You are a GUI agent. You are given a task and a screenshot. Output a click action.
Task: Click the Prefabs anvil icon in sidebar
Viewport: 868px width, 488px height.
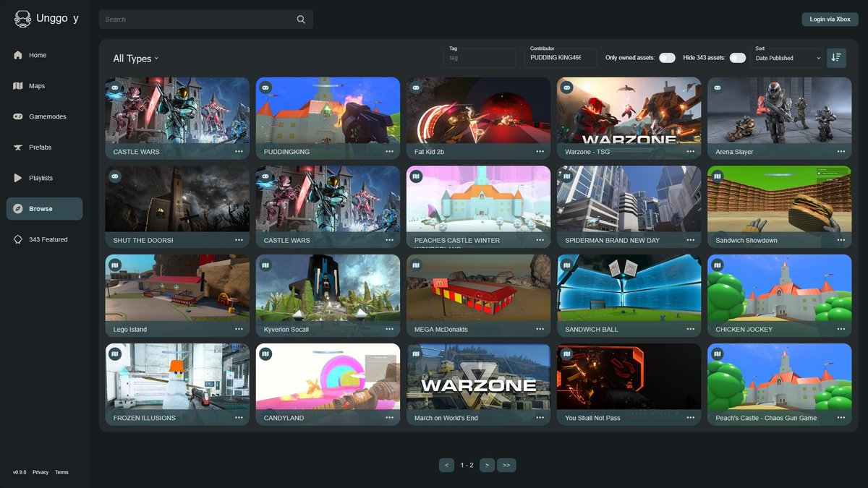18,147
